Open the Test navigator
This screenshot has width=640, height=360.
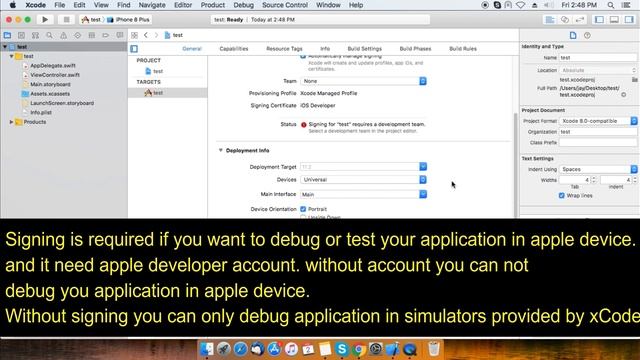78,36
